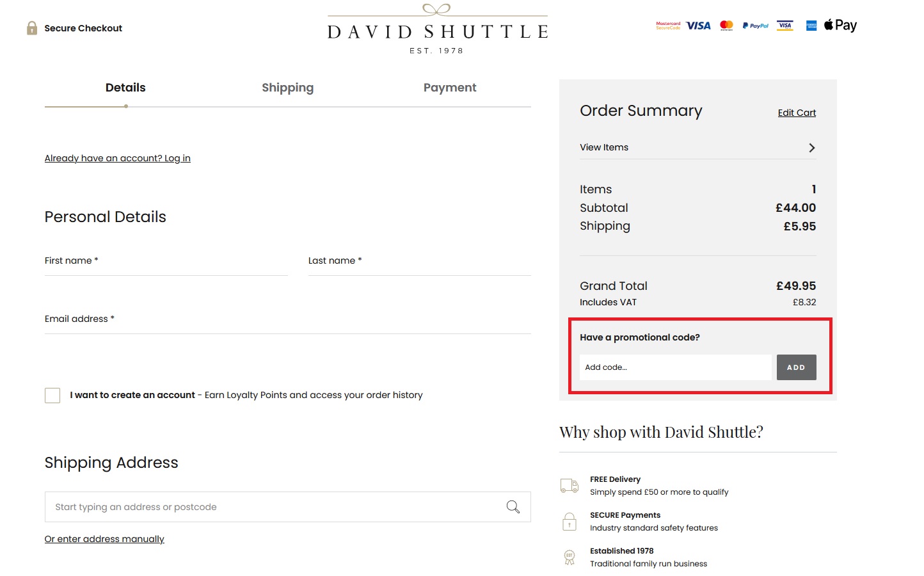Click the Edit Cart link
The height and width of the screenshot is (576, 924).
(797, 113)
